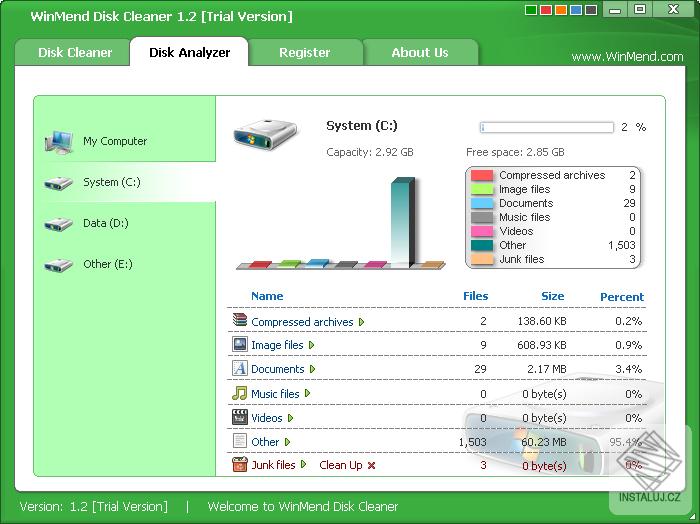The width and height of the screenshot is (700, 524).
Task: Select Other (E:) label in sidebar
Action: pos(108,264)
